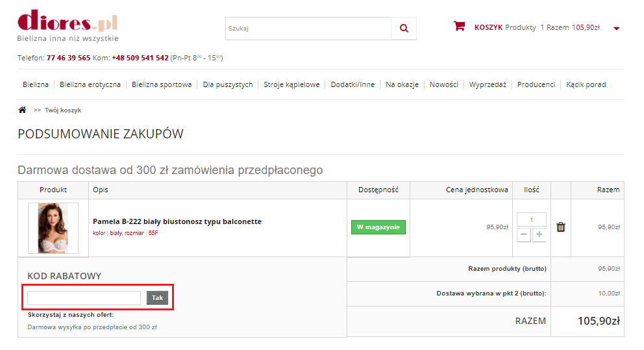Image resolution: width=644 pixels, height=350 pixels.
Task: Open the Kącik porad menu item
Action: (586, 84)
